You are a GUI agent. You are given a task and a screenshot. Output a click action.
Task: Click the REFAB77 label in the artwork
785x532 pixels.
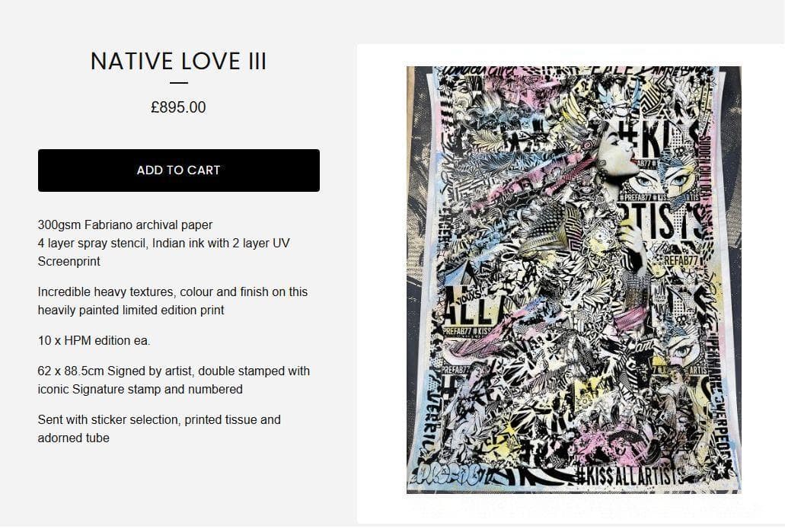681,261
